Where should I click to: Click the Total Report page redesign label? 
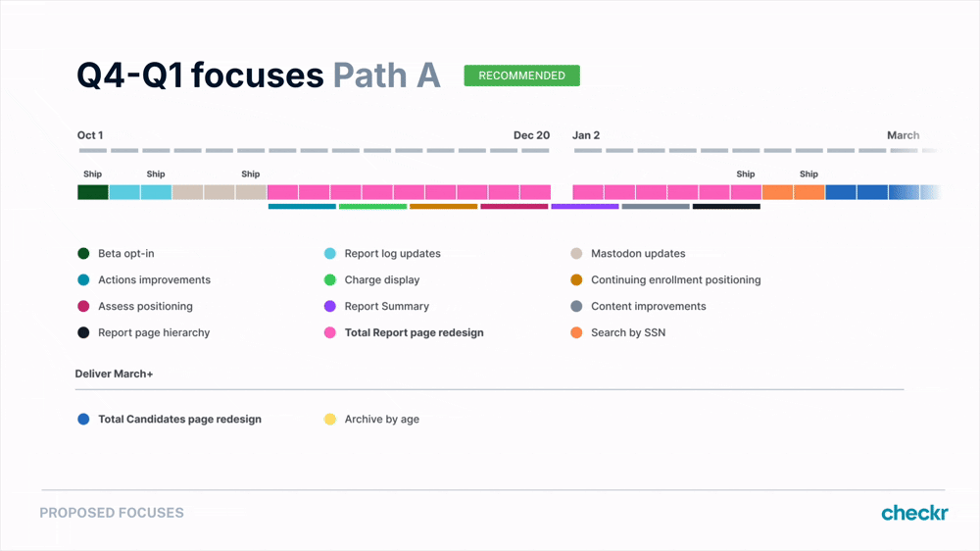(x=414, y=333)
